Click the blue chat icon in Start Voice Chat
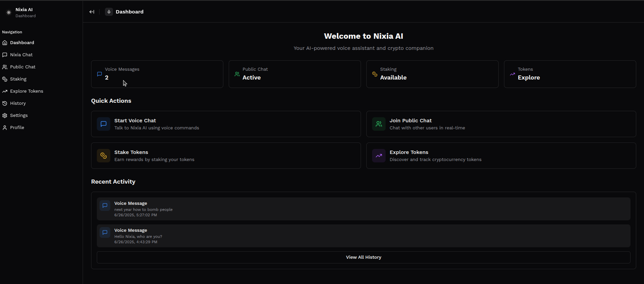The width and height of the screenshot is (644, 284). click(x=104, y=124)
